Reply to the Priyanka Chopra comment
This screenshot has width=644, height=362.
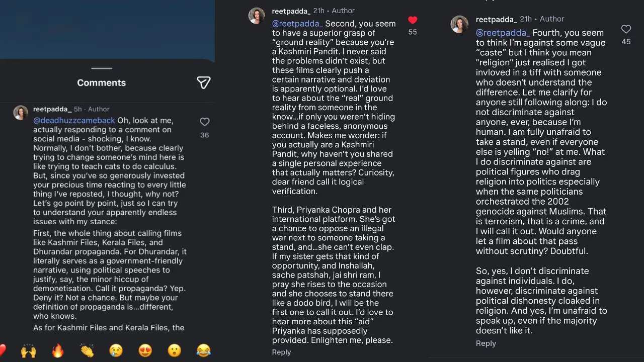(281, 352)
